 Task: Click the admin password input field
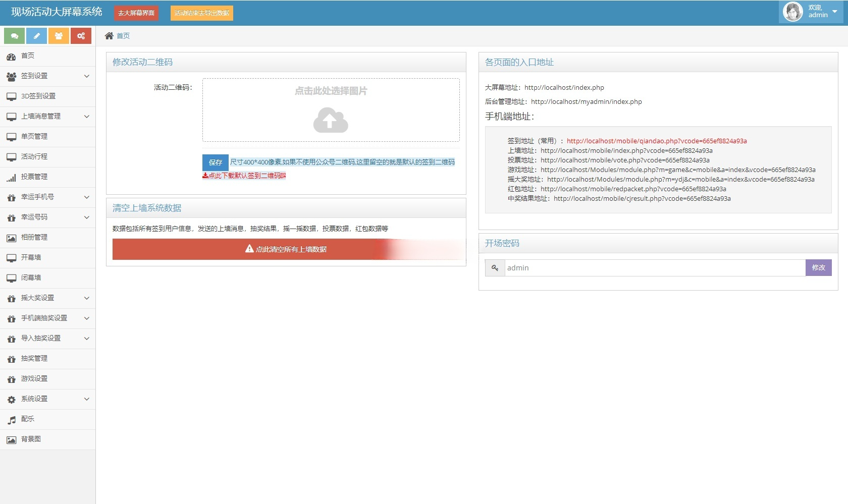pos(651,268)
